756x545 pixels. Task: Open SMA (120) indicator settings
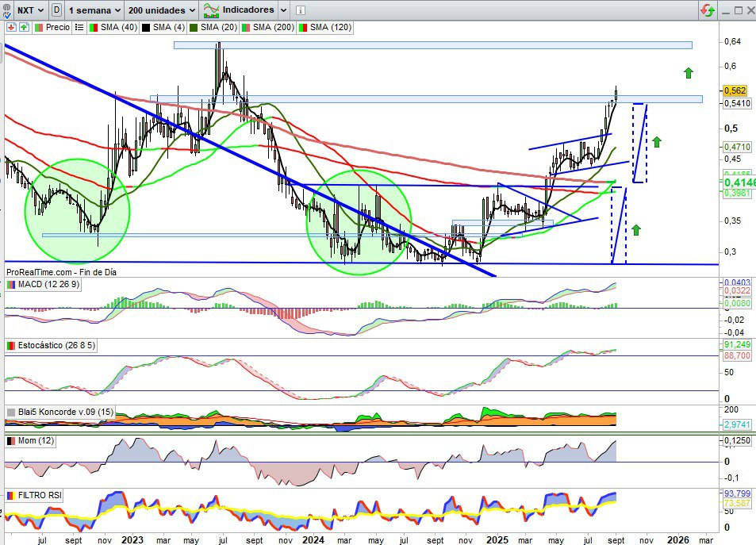(325, 28)
